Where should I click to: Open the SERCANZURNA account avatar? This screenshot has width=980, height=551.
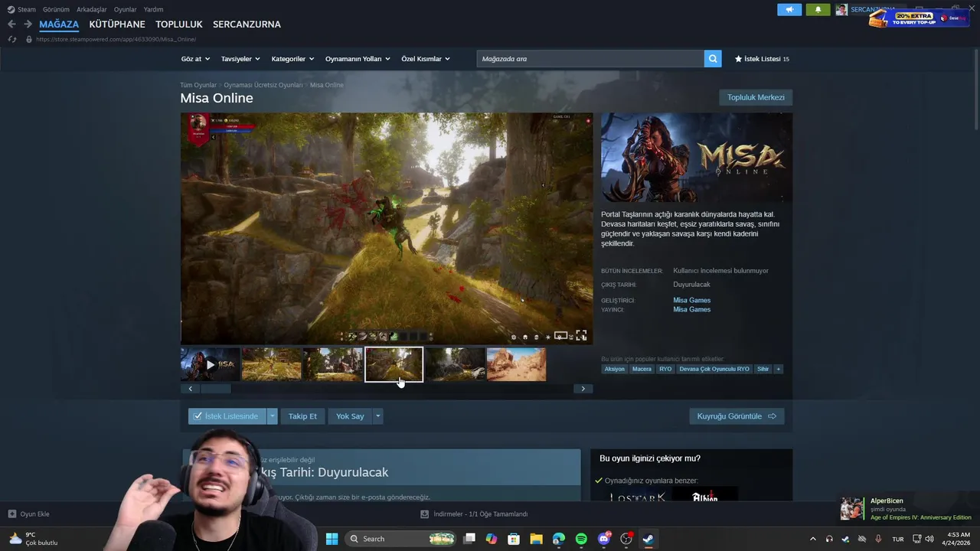point(841,10)
